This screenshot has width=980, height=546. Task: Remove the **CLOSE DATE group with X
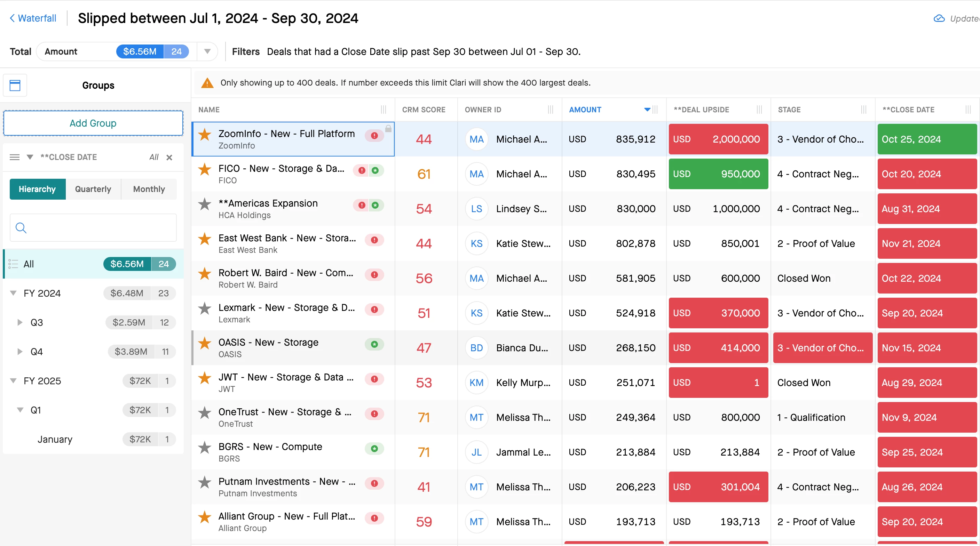169,158
